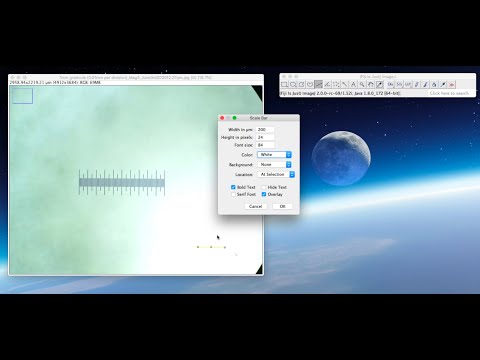This screenshot has height=360, width=480.
Task: Enable the Serif Font checkbox
Action: (233, 194)
